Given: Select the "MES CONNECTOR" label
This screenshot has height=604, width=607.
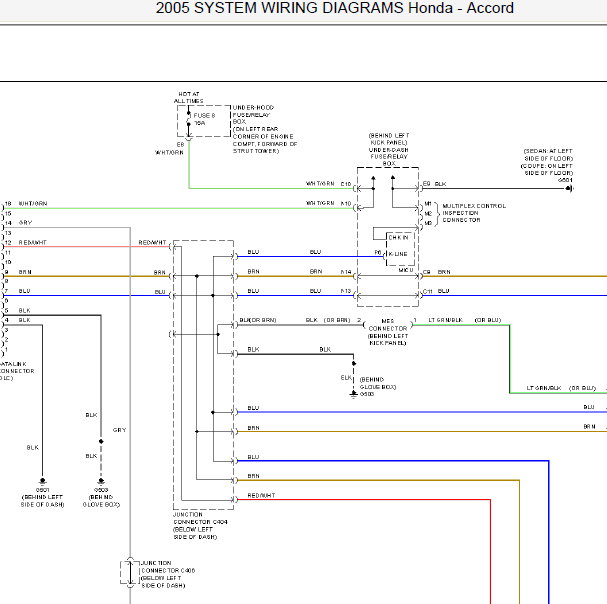Looking at the screenshot, I should pyautogui.click(x=388, y=325).
